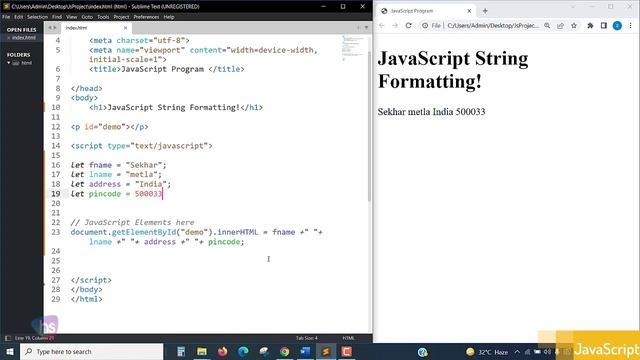Open Microsoft Edge from taskbar
640x360 pixels.
click(243, 351)
